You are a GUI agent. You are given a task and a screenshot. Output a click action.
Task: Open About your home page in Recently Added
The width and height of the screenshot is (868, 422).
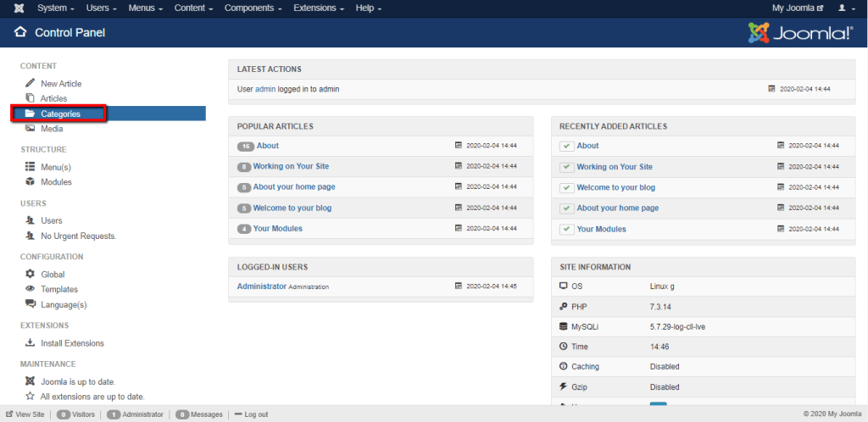(x=618, y=208)
